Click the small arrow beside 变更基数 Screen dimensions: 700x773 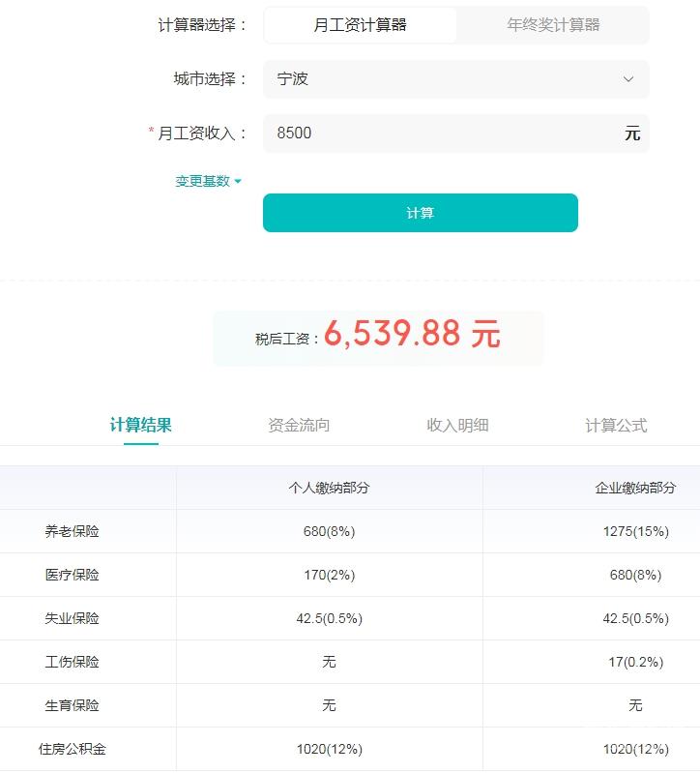click(x=238, y=181)
